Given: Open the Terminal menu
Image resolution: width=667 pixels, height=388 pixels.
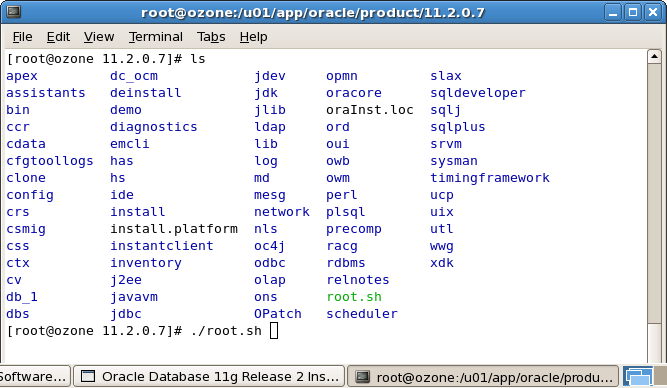Looking at the screenshot, I should [x=156, y=37].
